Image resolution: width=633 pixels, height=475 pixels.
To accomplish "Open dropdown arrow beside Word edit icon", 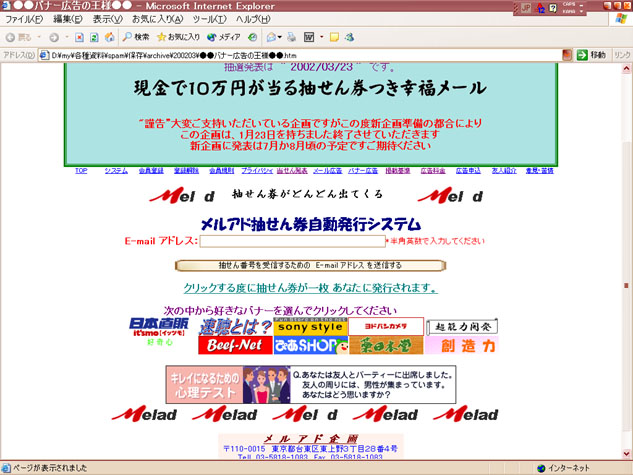I will tap(322, 37).
